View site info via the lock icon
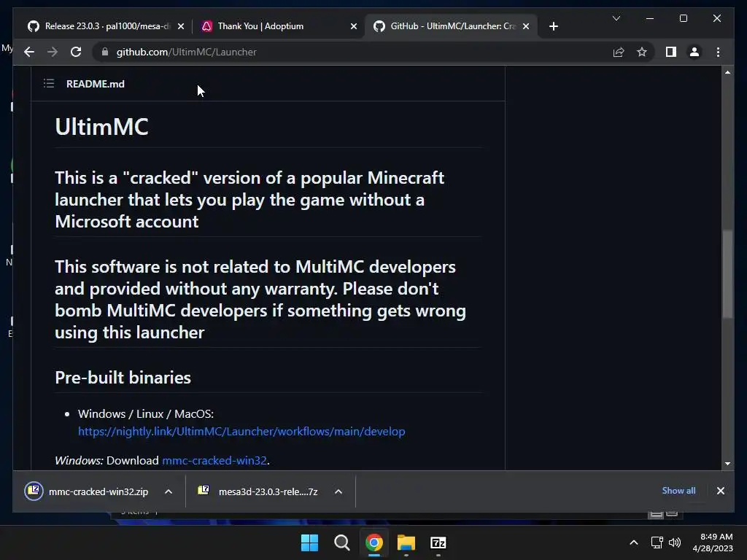Image resolution: width=747 pixels, height=560 pixels. (x=105, y=52)
